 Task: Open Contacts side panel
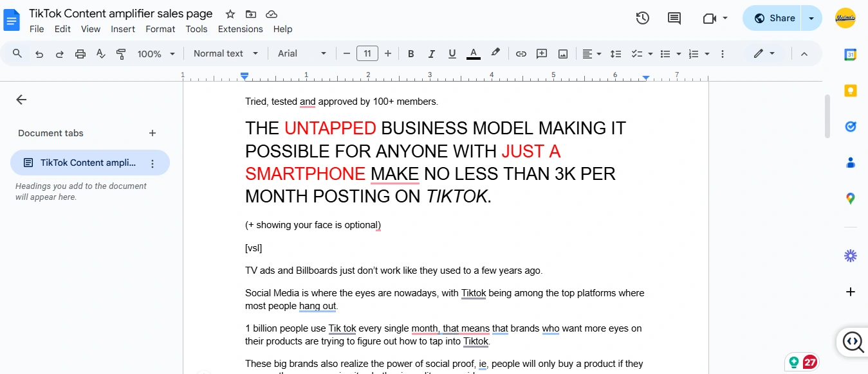pos(851,163)
